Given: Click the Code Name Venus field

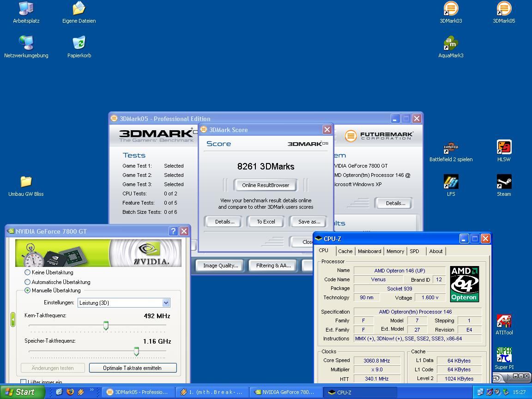Looking at the screenshot, I should tap(378, 279).
